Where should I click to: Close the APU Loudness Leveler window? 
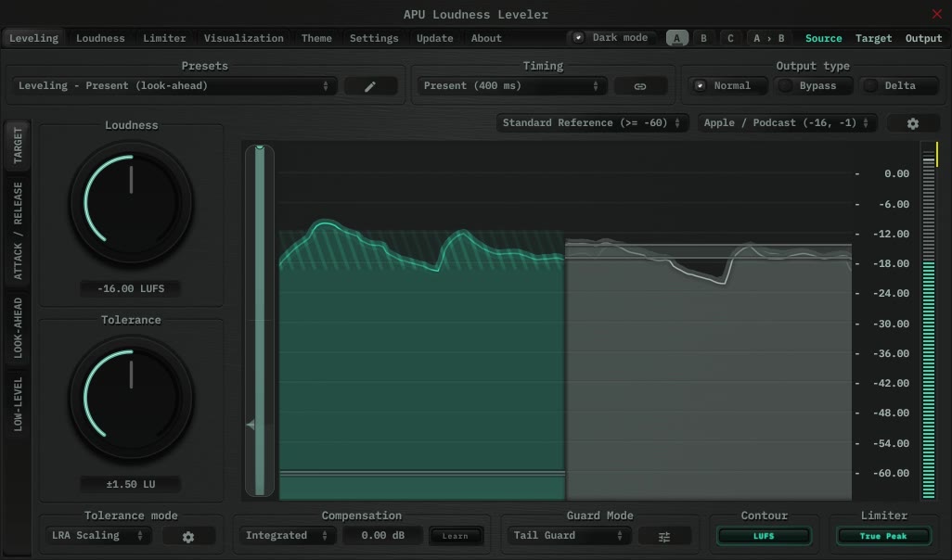[936, 14]
